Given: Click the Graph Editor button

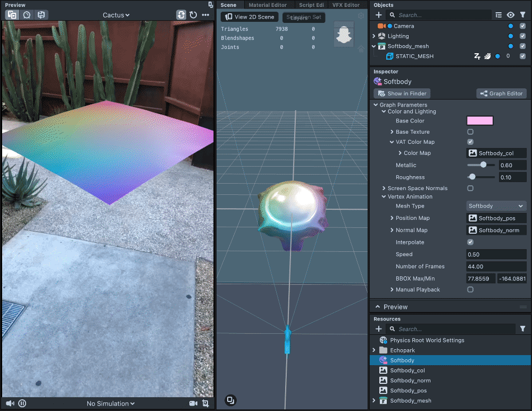Looking at the screenshot, I should [x=501, y=94].
